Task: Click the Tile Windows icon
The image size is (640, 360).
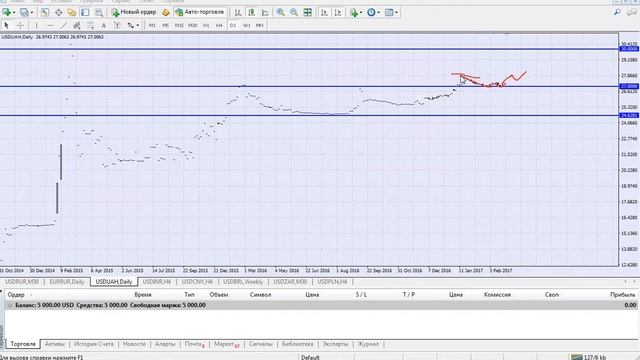Action: [x=307, y=13]
